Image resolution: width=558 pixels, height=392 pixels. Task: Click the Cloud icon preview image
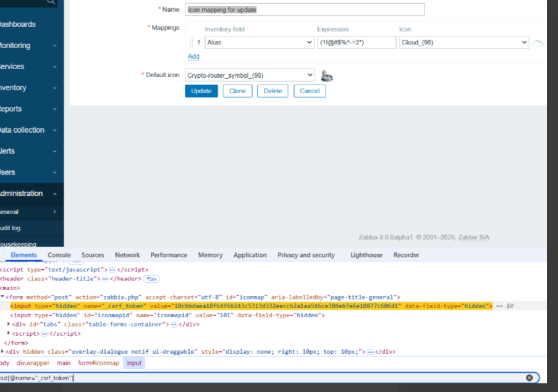538,43
